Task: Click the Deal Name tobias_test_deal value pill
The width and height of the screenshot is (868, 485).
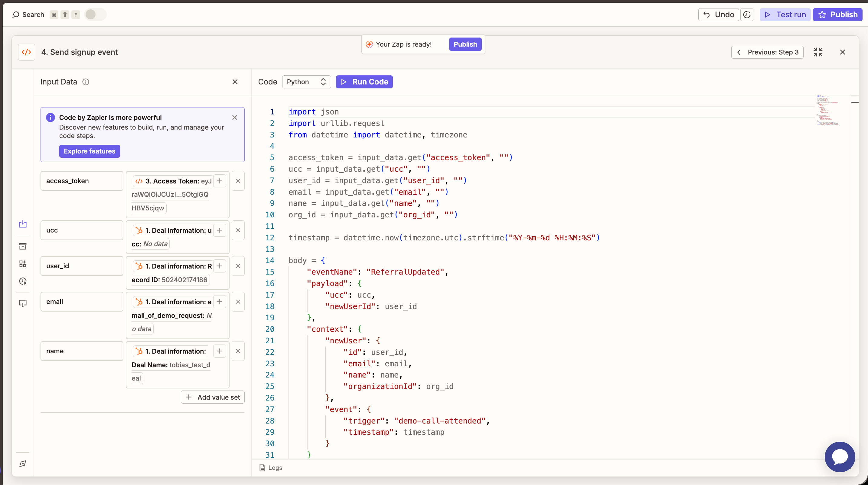Action: [171, 365]
